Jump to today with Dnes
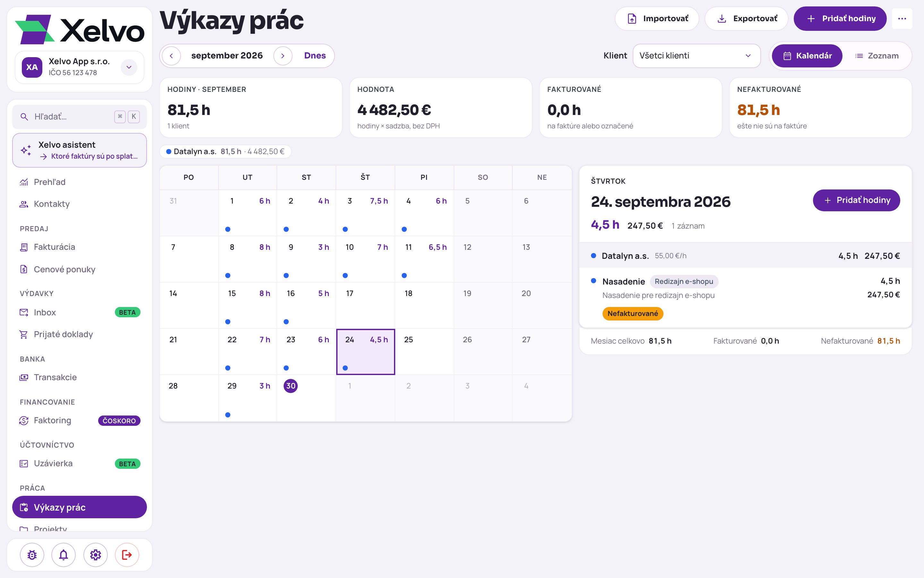 315,56
